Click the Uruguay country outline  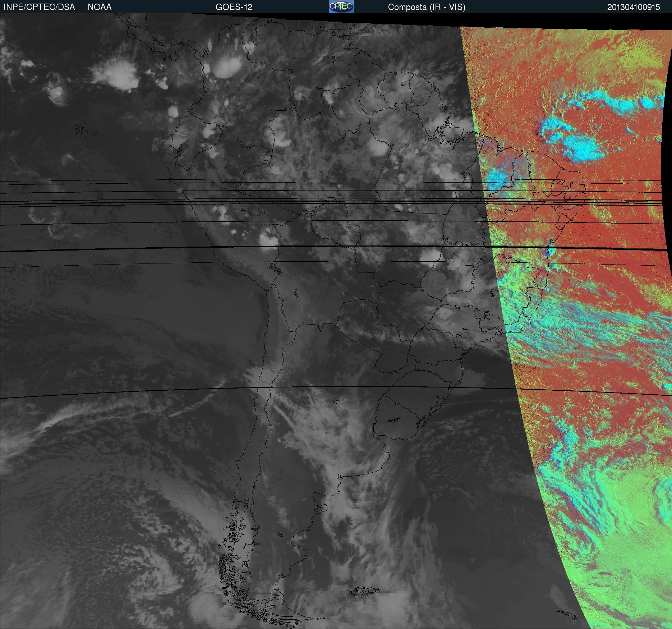pos(399,418)
